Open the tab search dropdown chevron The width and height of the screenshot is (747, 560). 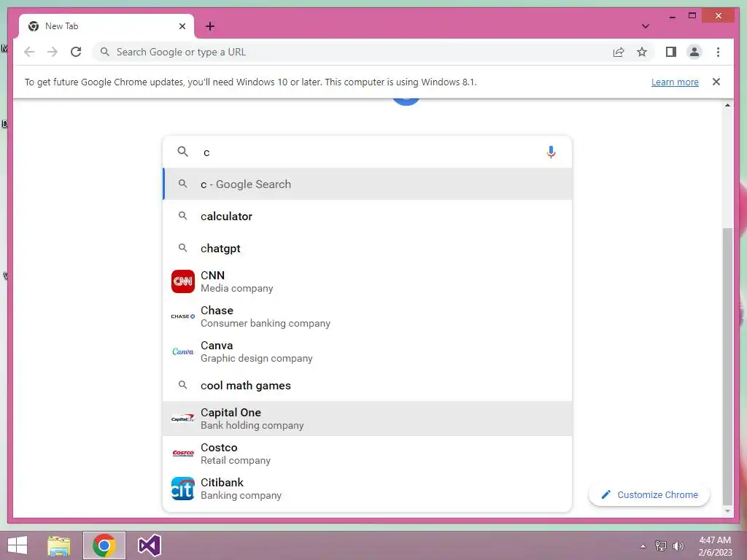pos(645,26)
